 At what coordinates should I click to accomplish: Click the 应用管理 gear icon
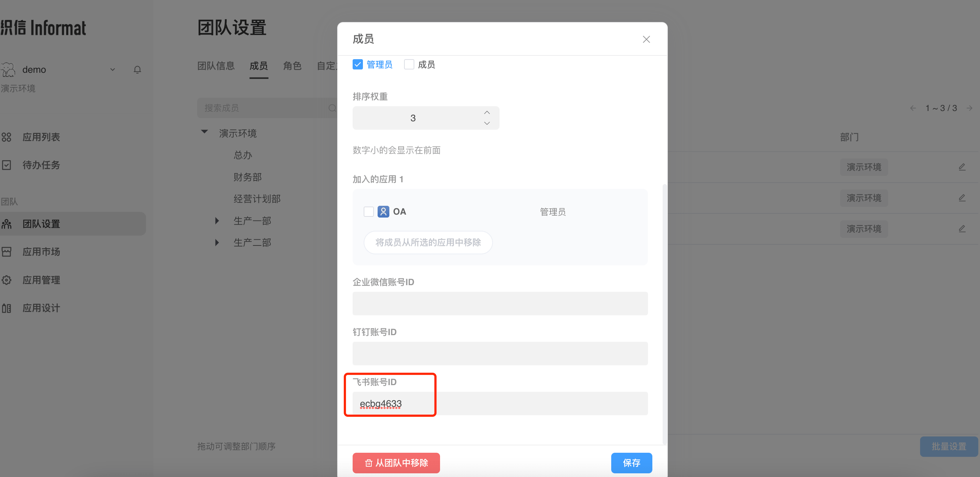point(7,280)
